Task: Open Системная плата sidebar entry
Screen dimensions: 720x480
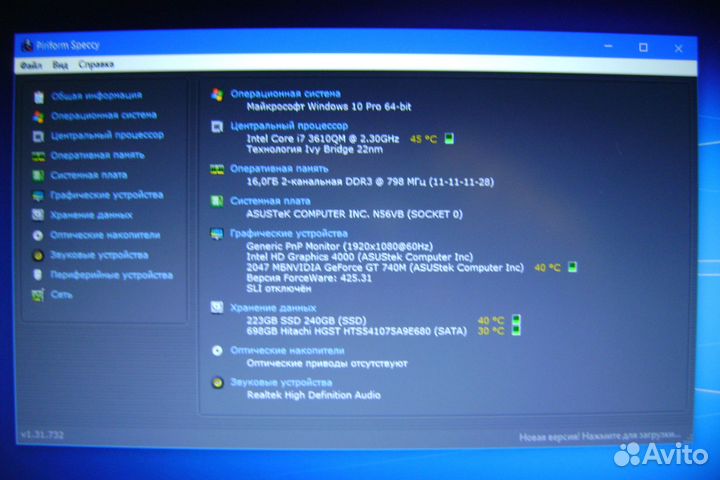Action: tap(89, 175)
